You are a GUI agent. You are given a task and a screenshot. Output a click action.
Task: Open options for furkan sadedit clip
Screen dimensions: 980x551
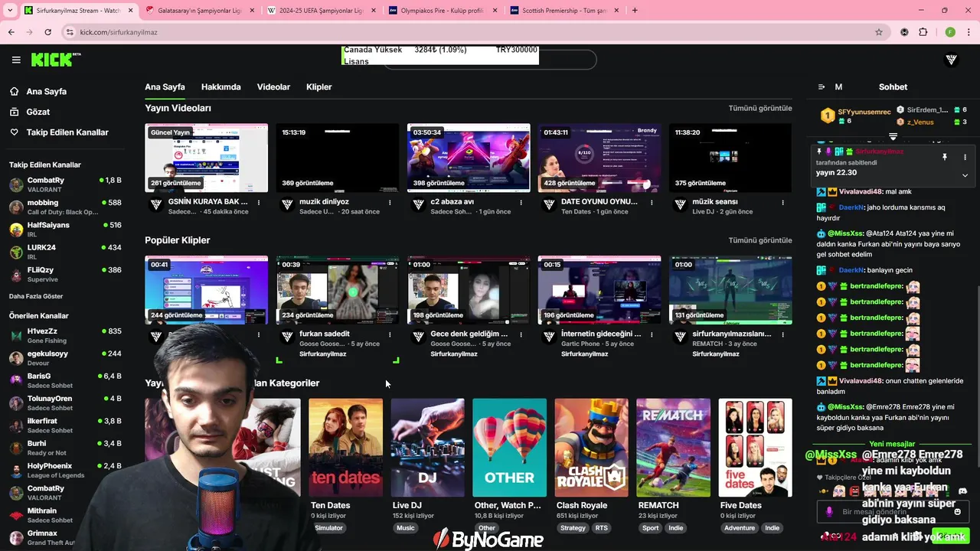tap(390, 335)
